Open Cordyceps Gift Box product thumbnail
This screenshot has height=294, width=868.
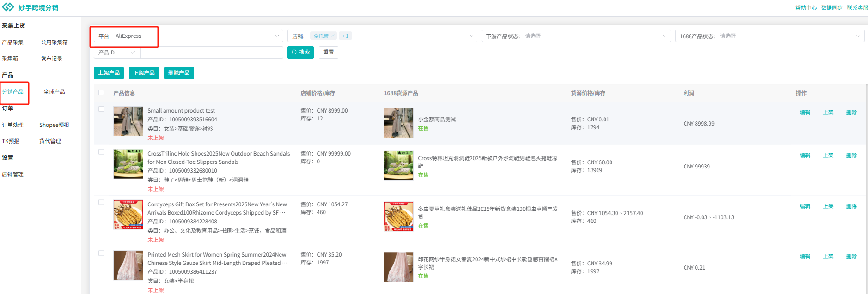[x=128, y=215]
